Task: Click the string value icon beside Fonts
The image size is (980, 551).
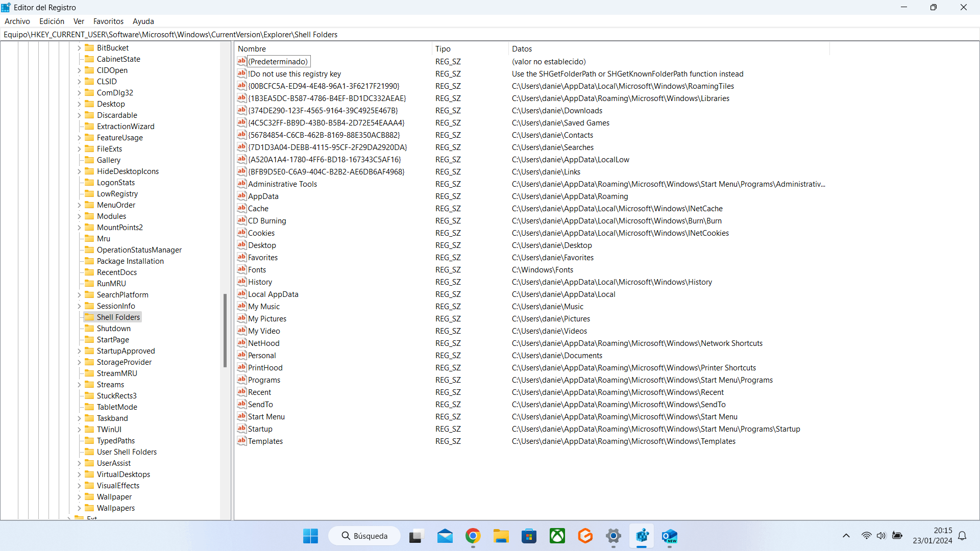Action: 242,269
